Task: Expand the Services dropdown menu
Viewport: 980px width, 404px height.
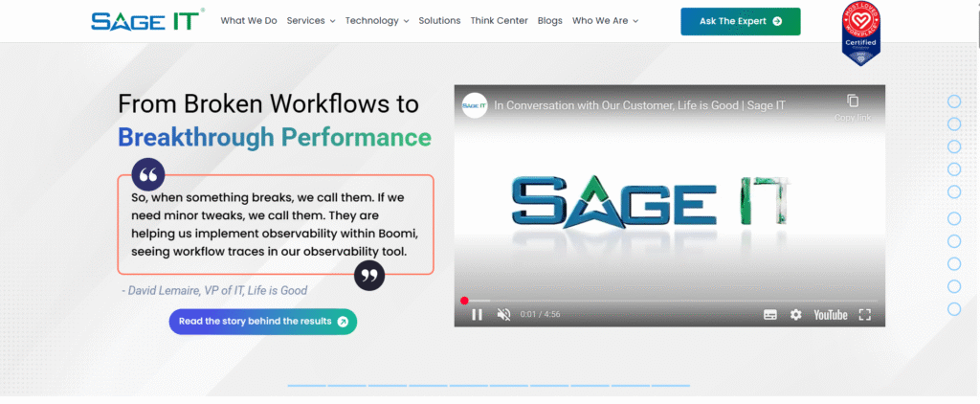Action: pyautogui.click(x=311, y=21)
